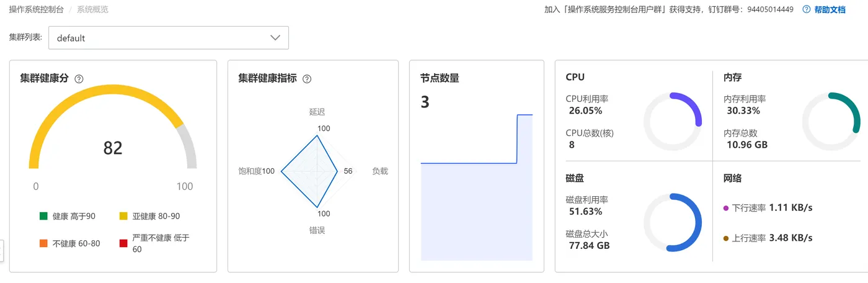
Task: Click red 严重不健康 legend swatch
Action: click(123, 243)
